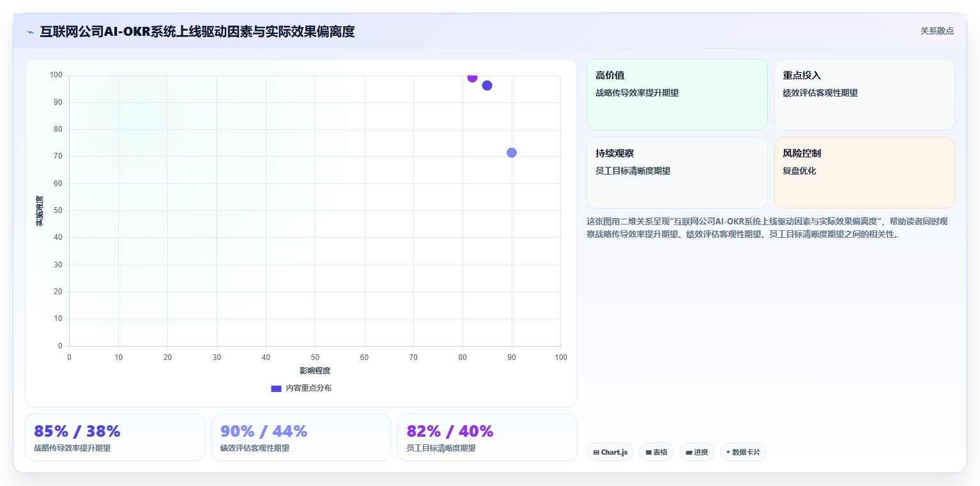Click the 82% / 40% stat value
The width and height of the screenshot is (980, 486).
tap(450, 431)
